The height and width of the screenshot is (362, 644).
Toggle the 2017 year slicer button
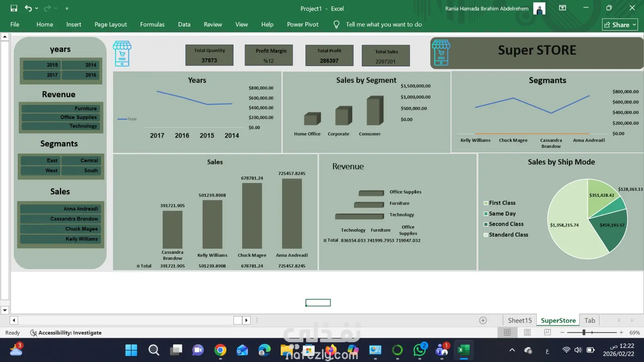[42, 75]
